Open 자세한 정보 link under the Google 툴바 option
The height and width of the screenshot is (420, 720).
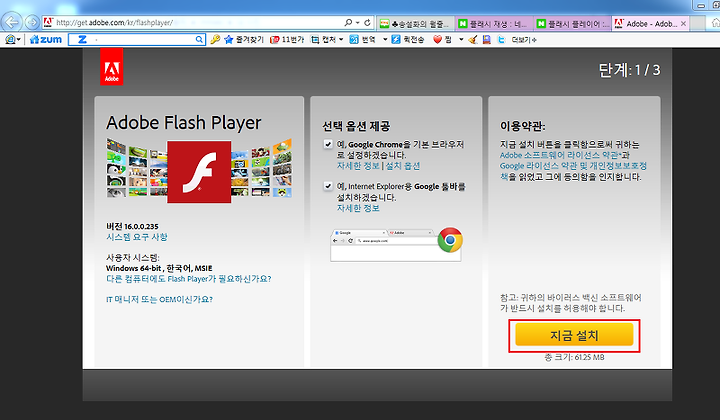click(x=358, y=208)
